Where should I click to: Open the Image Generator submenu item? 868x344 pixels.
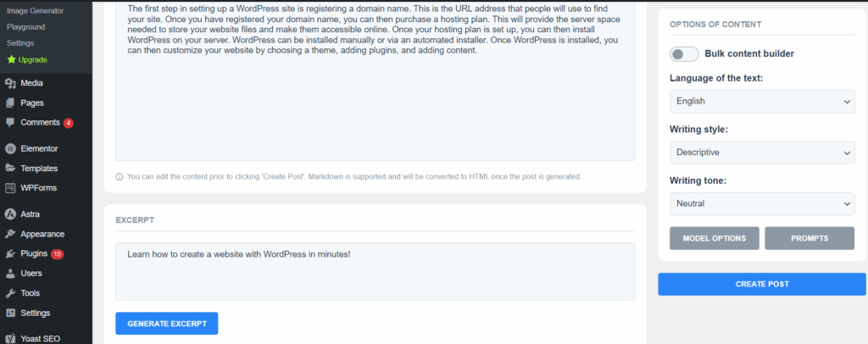pos(35,10)
